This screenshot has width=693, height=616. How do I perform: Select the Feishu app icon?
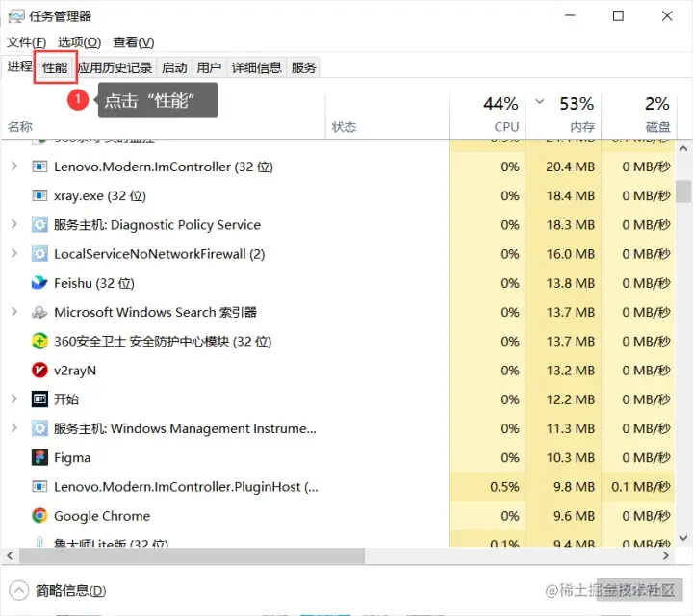(39, 283)
